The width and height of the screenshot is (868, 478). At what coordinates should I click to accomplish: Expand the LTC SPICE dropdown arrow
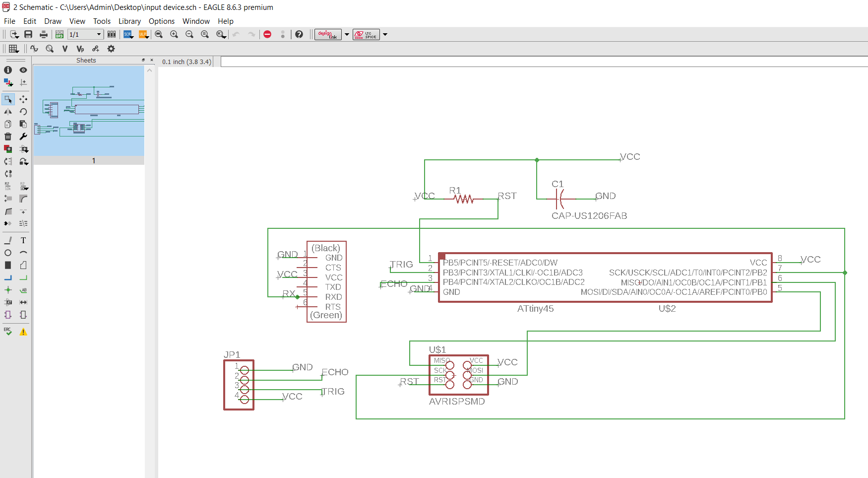click(x=385, y=34)
